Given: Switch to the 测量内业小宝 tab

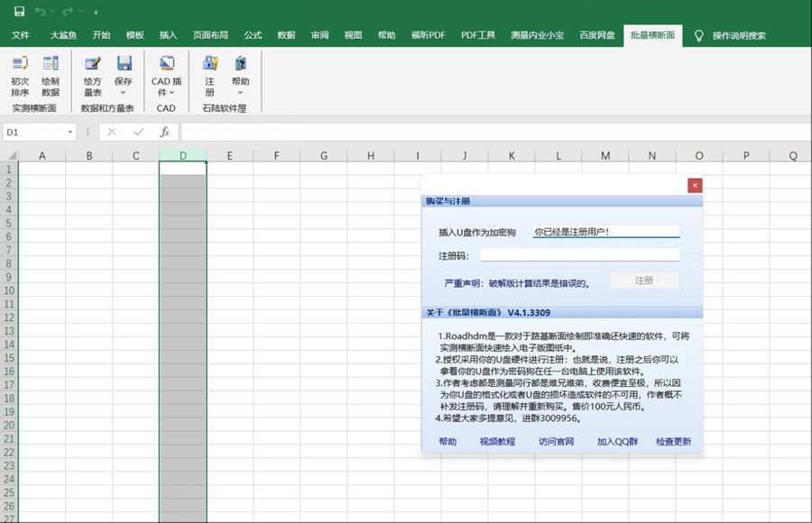Looking at the screenshot, I should (537, 35).
